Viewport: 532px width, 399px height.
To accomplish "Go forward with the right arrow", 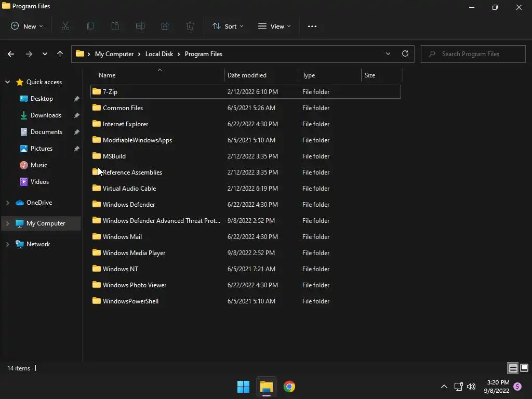I will tap(29, 54).
